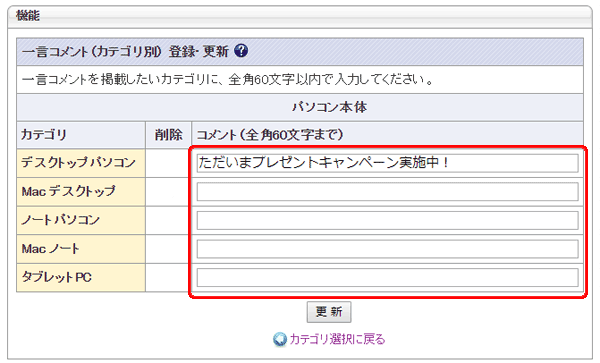Click the コメント（全角60文字まで） column header
This screenshot has width=600, height=363.
(x=269, y=135)
